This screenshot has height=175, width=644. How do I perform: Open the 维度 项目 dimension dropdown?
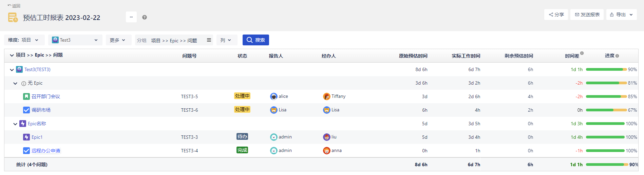point(24,40)
